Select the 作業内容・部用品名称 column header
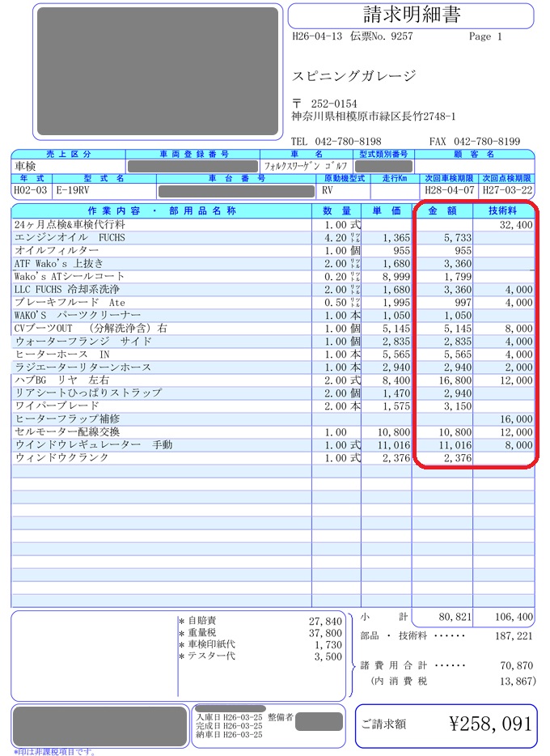The width and height of the screenshot is (550, 756). pos(161,210)
